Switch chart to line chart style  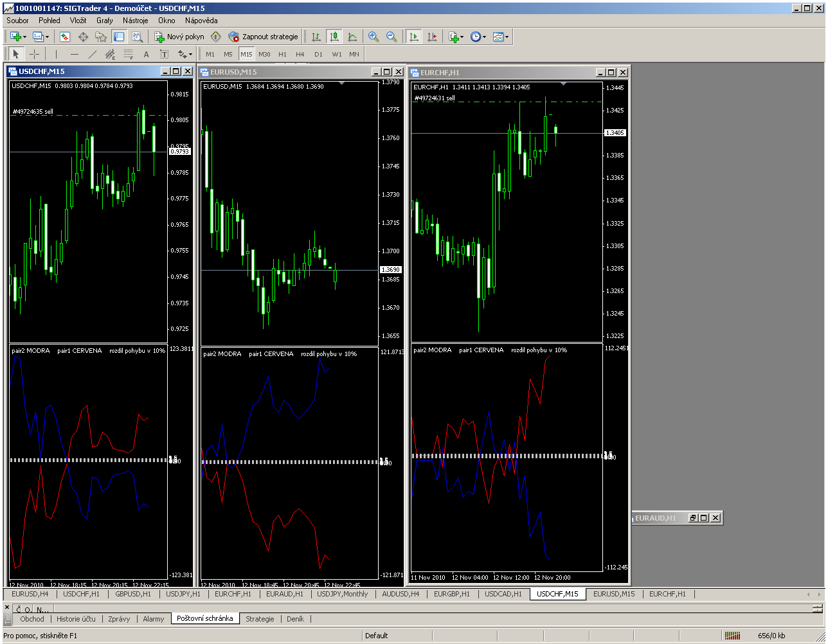click(352, 37)
